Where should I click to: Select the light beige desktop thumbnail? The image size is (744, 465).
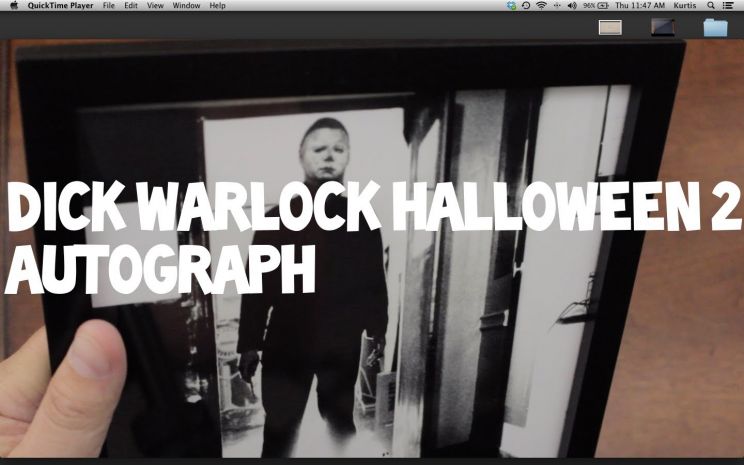610,27
